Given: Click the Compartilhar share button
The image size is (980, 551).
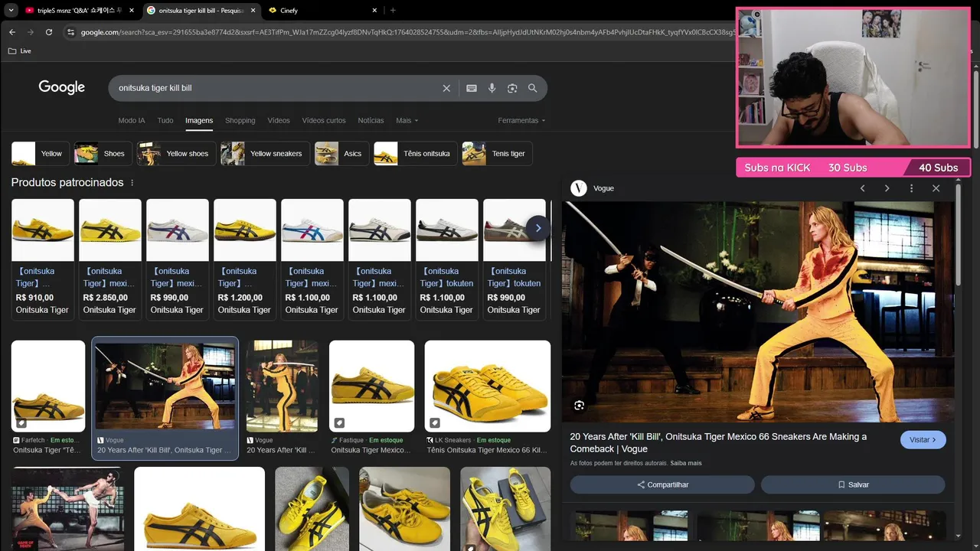Looking at the screenshot, I should pos(662,484).
